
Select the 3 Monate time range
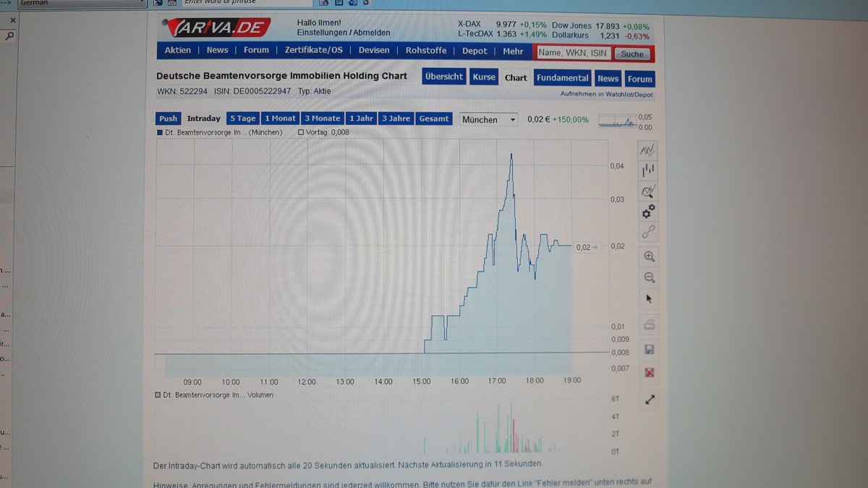point(322,119)
